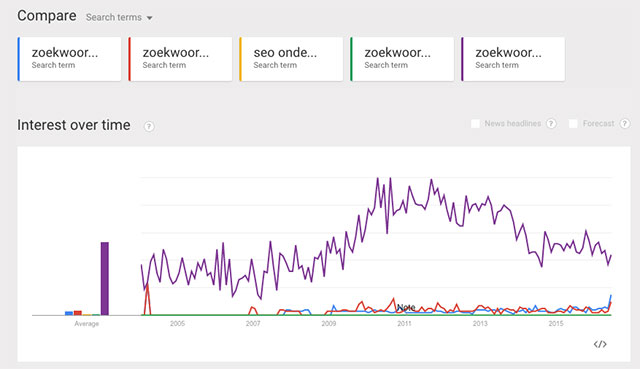Click the 2013 axis label
Screen dimensions: 640x369
click(x=480, y=324)
